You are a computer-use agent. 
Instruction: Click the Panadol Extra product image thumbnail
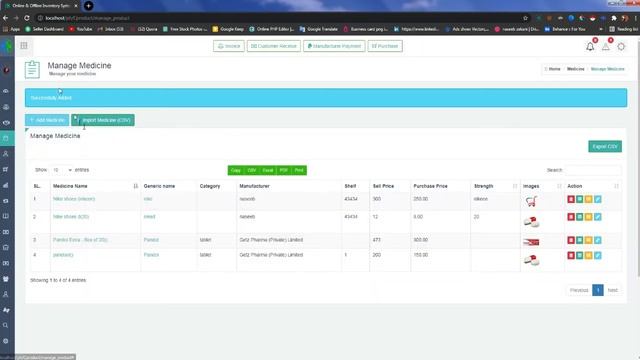tap(531, 242)
